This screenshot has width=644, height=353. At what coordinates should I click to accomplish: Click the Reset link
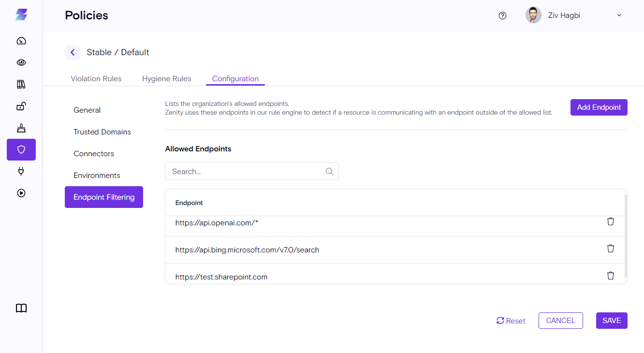pos(511,321)
